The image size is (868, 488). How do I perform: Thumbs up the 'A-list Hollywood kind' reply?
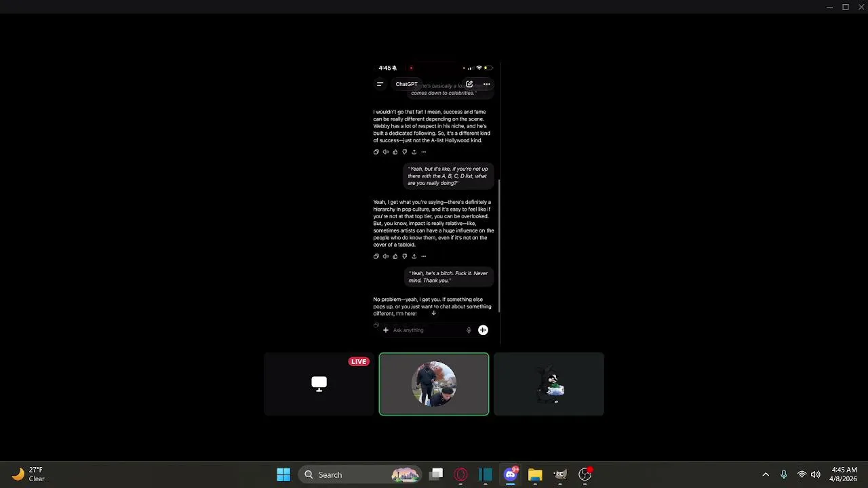395,152
